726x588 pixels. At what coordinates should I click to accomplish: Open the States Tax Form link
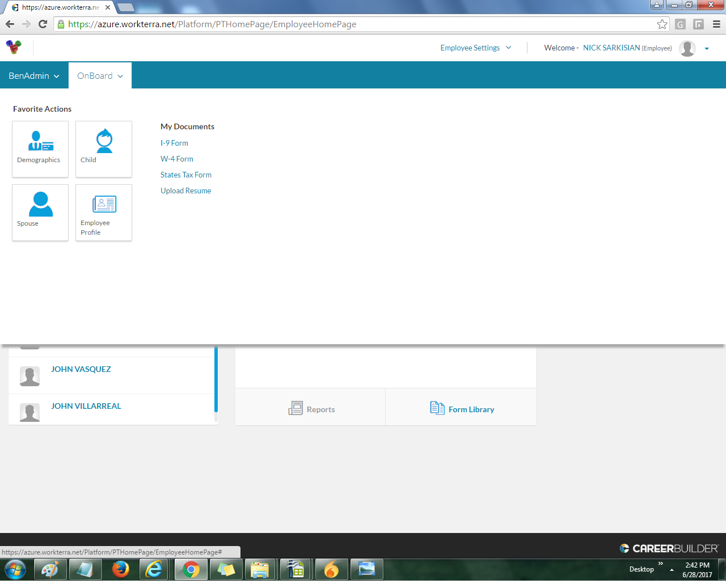(186, 175)
